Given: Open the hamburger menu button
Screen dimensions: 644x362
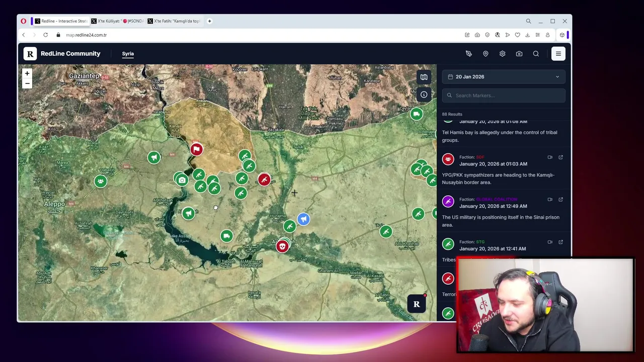Looking at the screenshot, I should (558, 53).
